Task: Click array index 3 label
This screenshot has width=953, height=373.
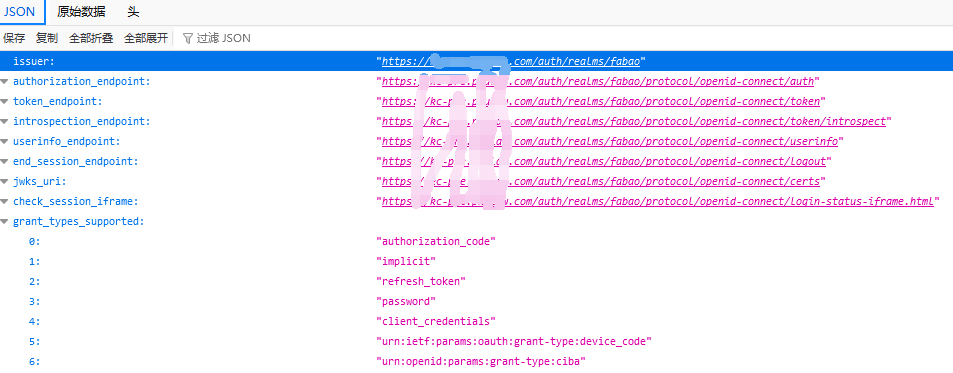Action: (34, 302)
